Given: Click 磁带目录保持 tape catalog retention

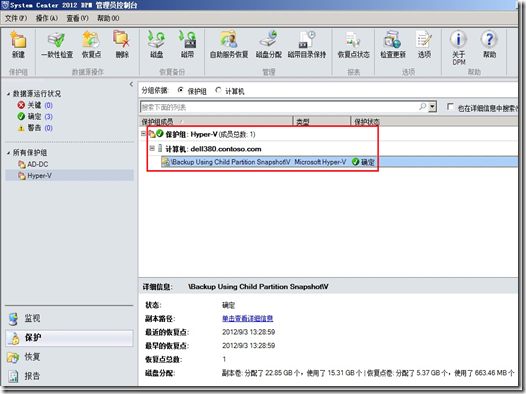Looking at the screenshot, I should tap(307, 45).
